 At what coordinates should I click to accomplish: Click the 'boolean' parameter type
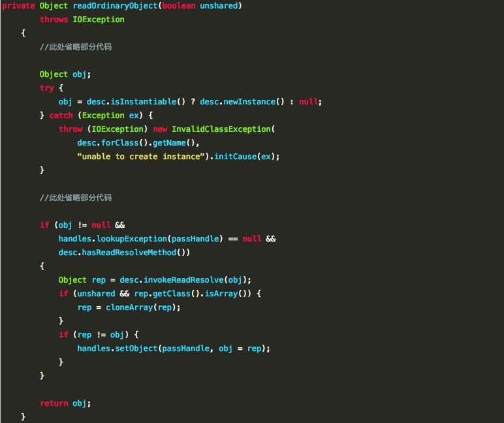178,6
